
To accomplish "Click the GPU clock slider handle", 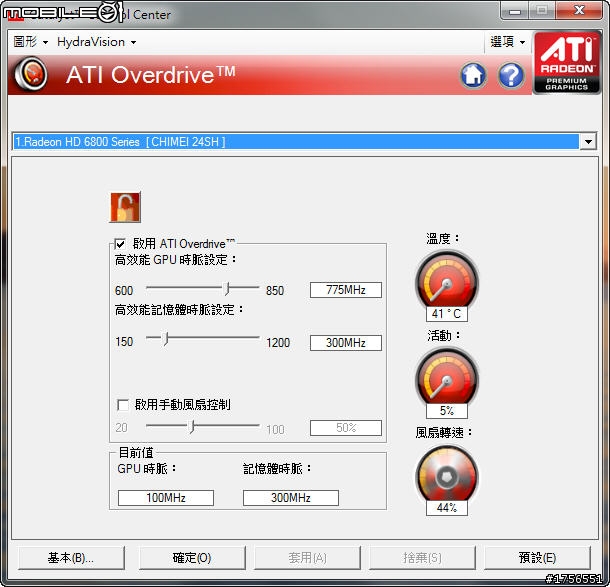I will [227, 289].
